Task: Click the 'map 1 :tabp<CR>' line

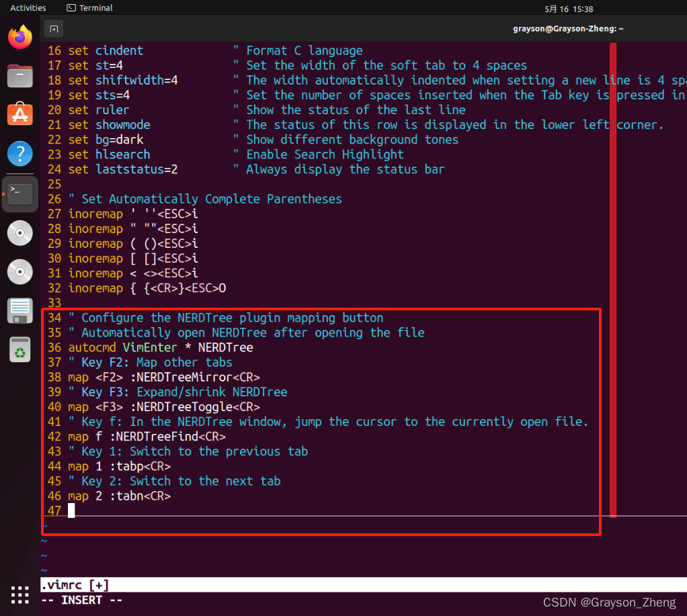Action: (120, 467)
